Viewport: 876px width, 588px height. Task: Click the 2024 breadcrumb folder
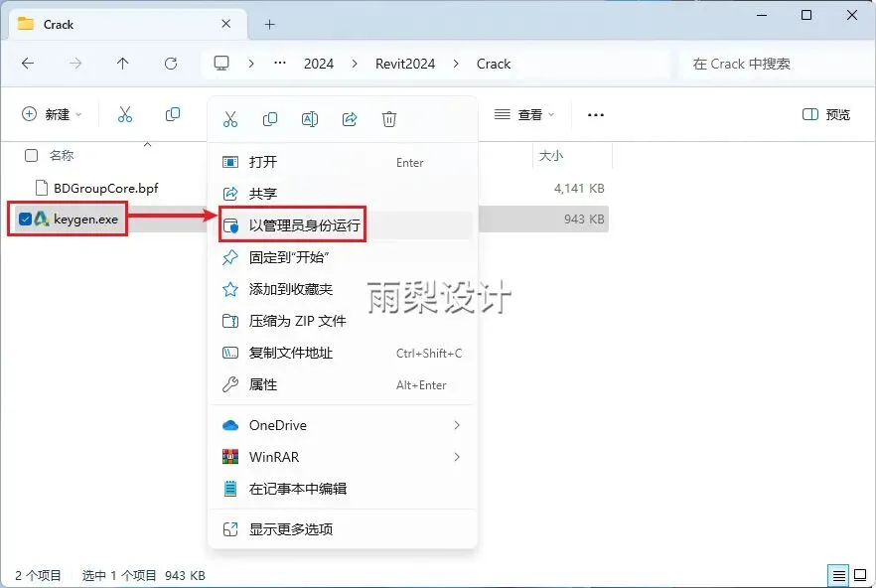(319, 64)
